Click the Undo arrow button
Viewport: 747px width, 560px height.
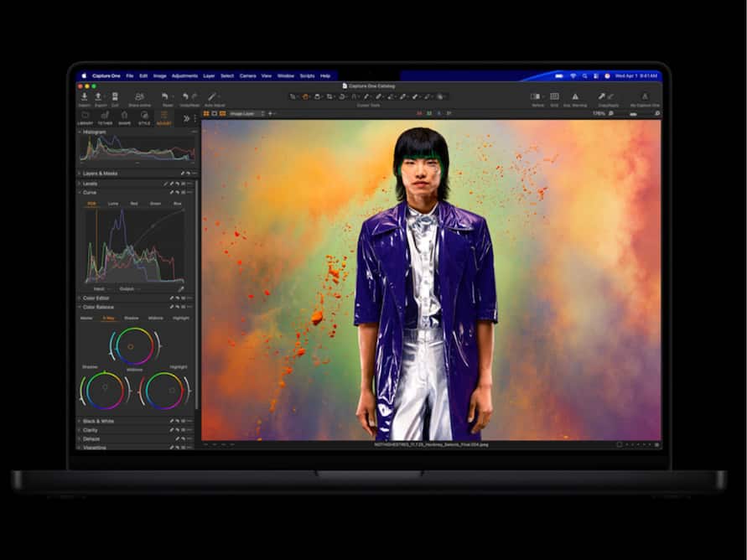[x=186, y=95]
